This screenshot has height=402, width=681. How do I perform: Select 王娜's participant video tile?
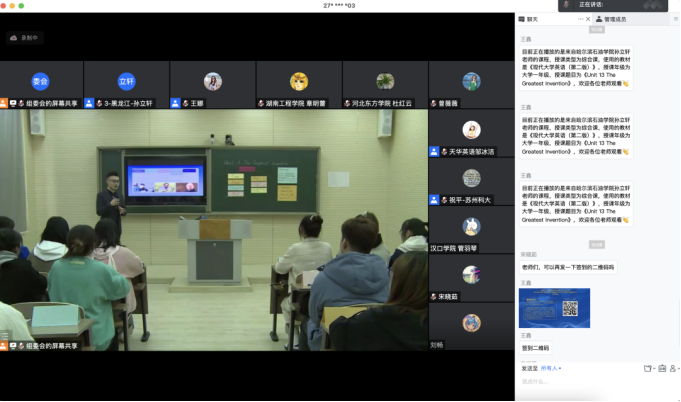pos(212,85)
